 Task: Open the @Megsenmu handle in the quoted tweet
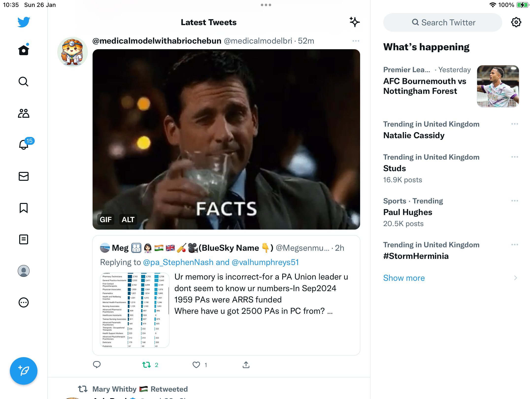click(302, 248)
